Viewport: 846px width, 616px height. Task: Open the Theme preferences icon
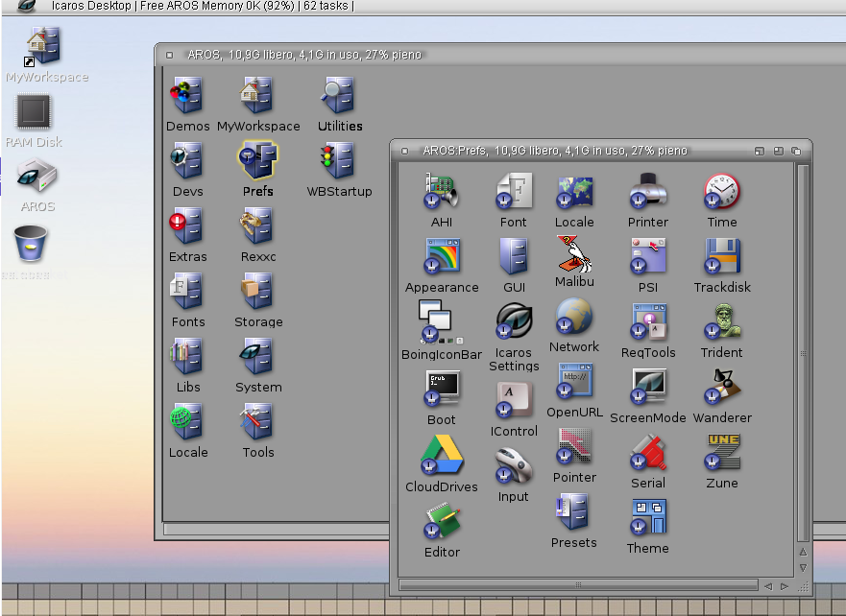[648, 517]
